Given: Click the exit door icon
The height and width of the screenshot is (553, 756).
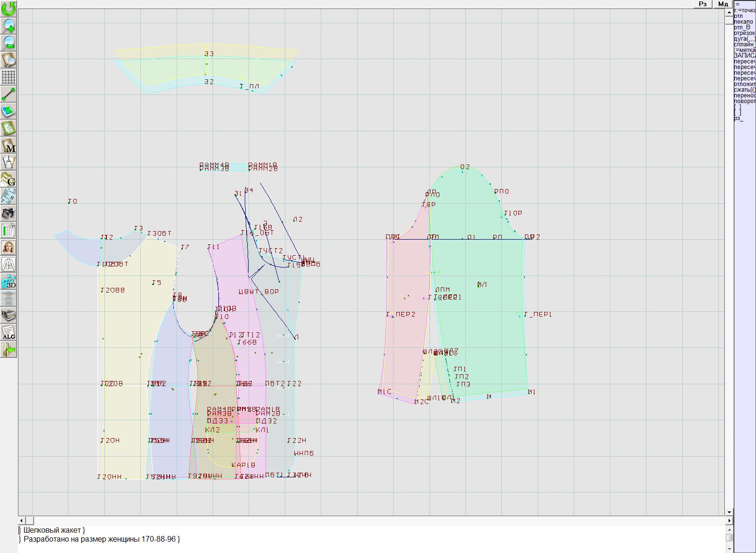Looking at the screenshot, I should [9, 350].
